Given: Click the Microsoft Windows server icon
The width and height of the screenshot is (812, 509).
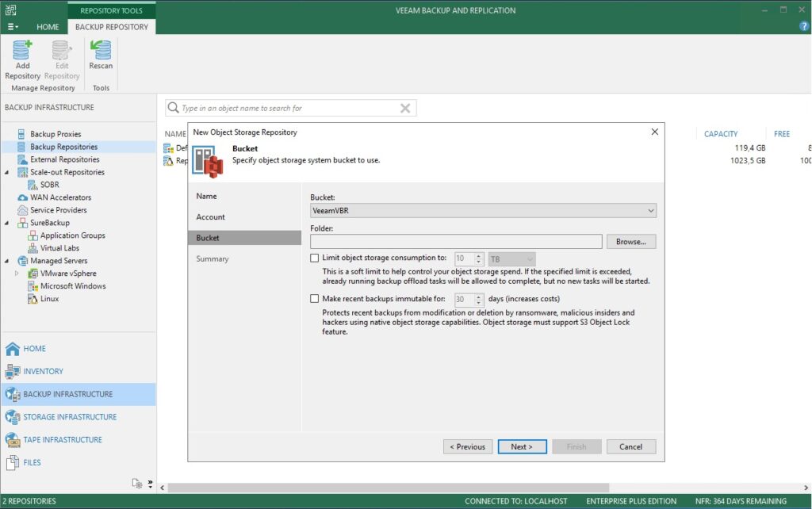Looking at the screenshot, I should tap(33, 286).
